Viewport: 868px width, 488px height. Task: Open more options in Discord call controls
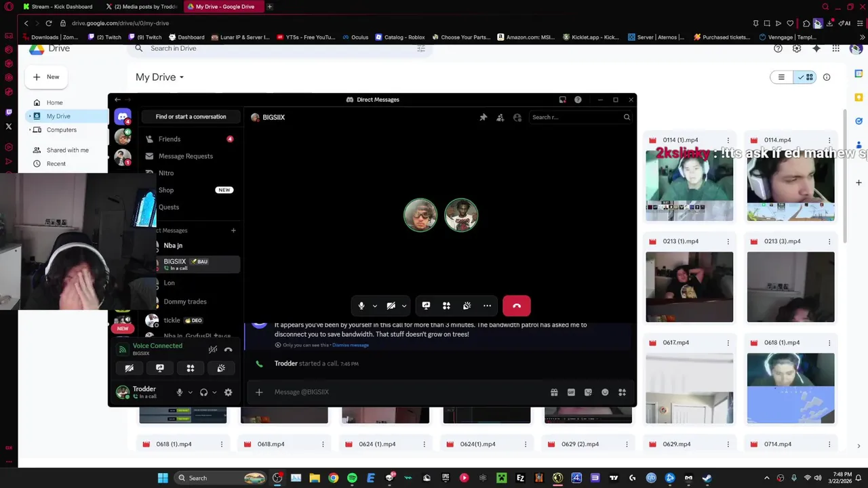coord(487,306)
